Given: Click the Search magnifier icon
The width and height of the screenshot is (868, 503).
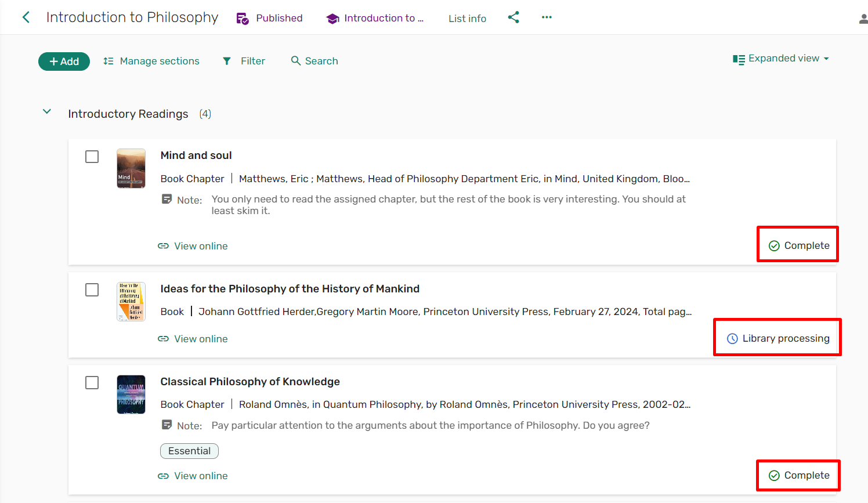Looking at the screenshot, I should click(296, 61).
